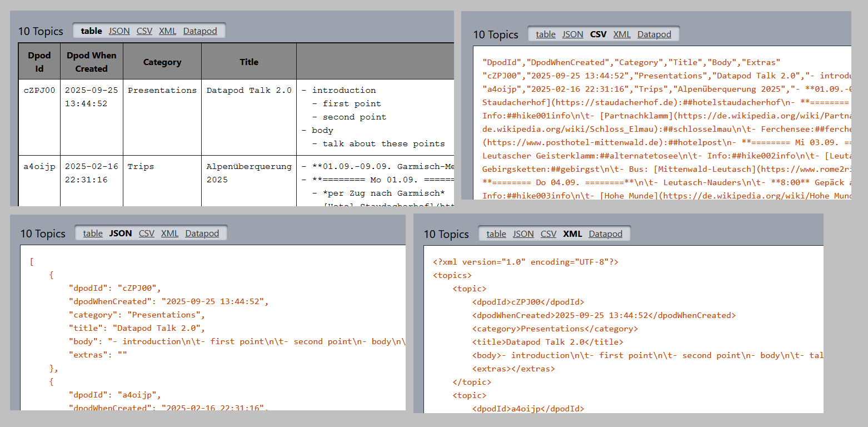This screenshot has height=427, width=868.
Task: Click Datapod tab in the XML output panel
Action: (x=605, y=234)
